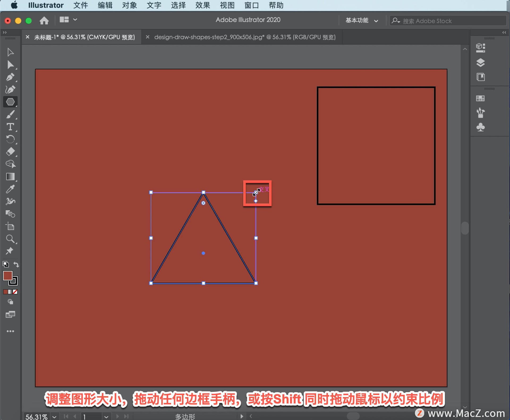The width and height of the screenshot is (510, 420).
Task: Open artboard number dropdown
Action: 106,417
